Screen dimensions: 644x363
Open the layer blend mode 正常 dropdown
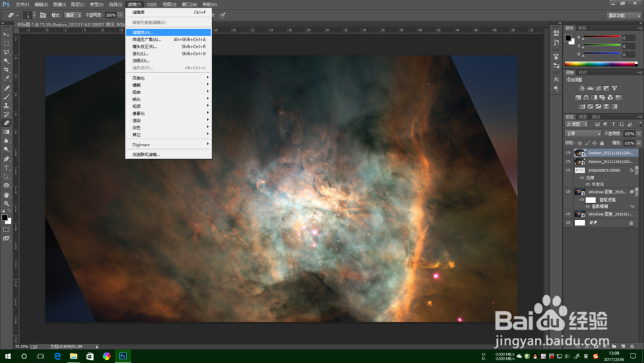click(x=583, y=133)
